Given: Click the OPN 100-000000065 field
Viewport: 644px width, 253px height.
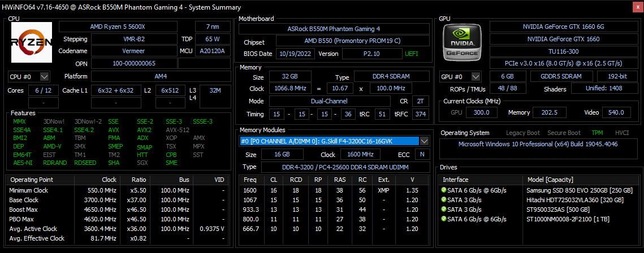Looking at the screenshot, I should tap(134, 63).
